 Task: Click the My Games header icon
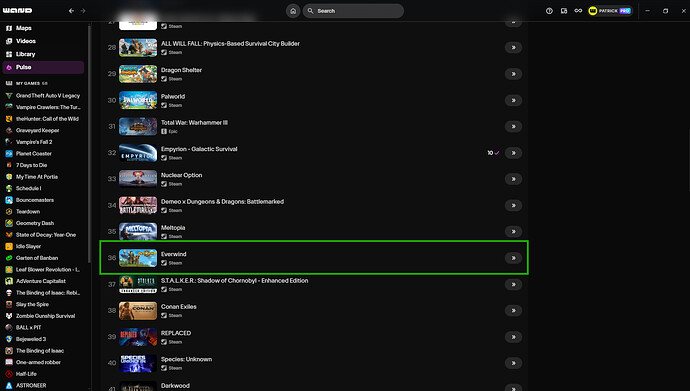pyautogui.click(x=9, y=83)
